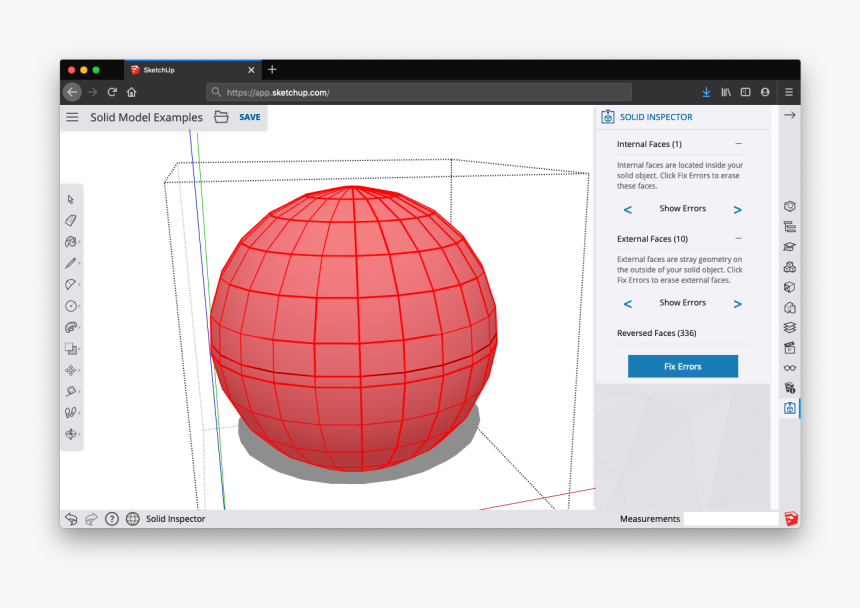Undo the last action
The height and width of the screenshot is (608, 860).
click(x=71, y=519)
